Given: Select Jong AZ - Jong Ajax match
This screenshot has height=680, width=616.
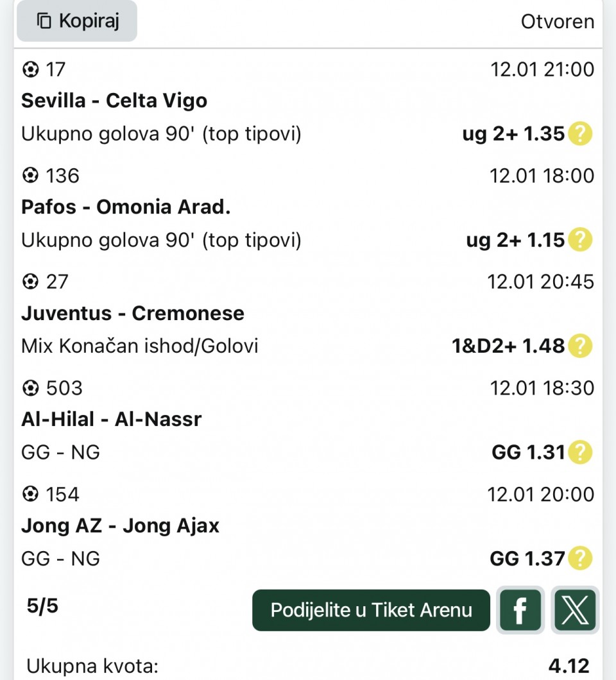Looking at the screenshot, I should tap(121, 526).
